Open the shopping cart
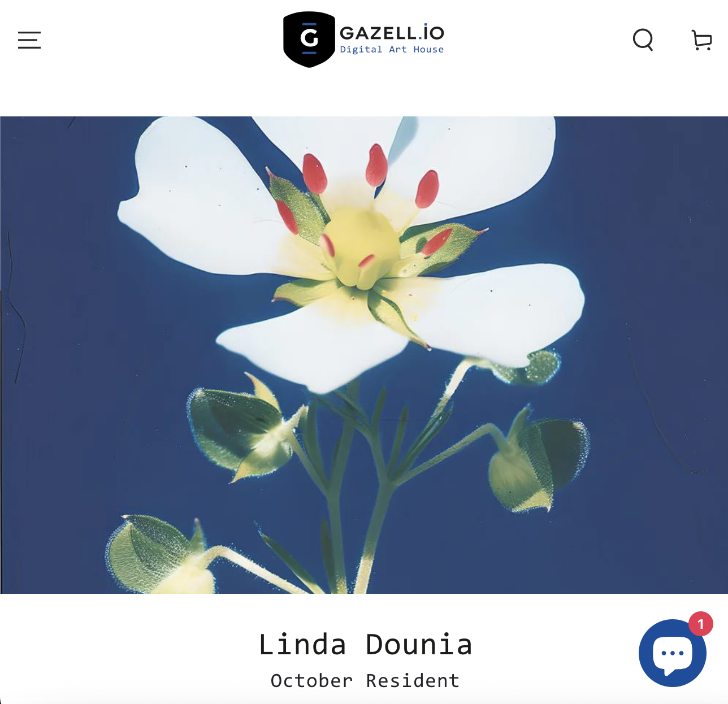The width and height of the screenshot is (728, 704). coord(702,40)
